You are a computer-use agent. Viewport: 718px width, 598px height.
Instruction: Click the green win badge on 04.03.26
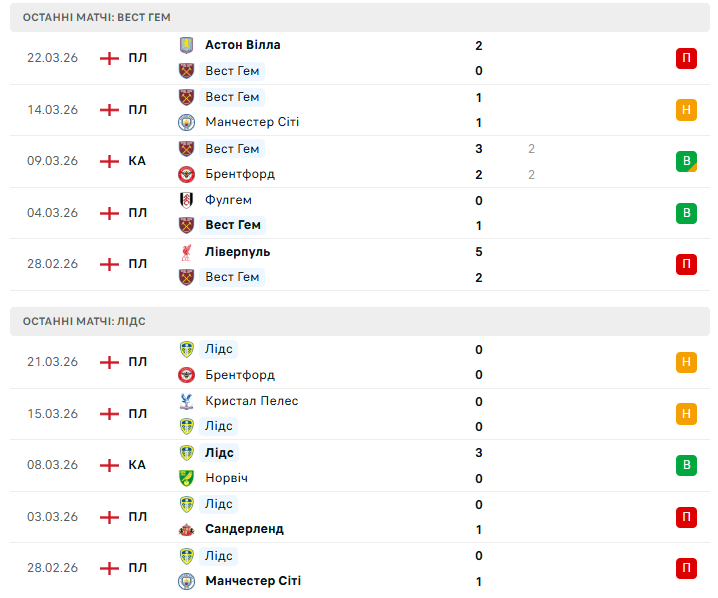coord(686,213)
